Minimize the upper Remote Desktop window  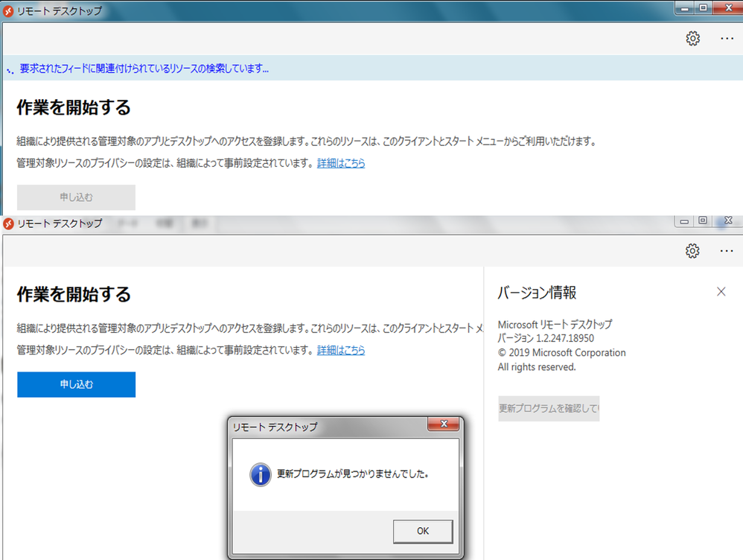pyautogui.click(x=685, y=8)
